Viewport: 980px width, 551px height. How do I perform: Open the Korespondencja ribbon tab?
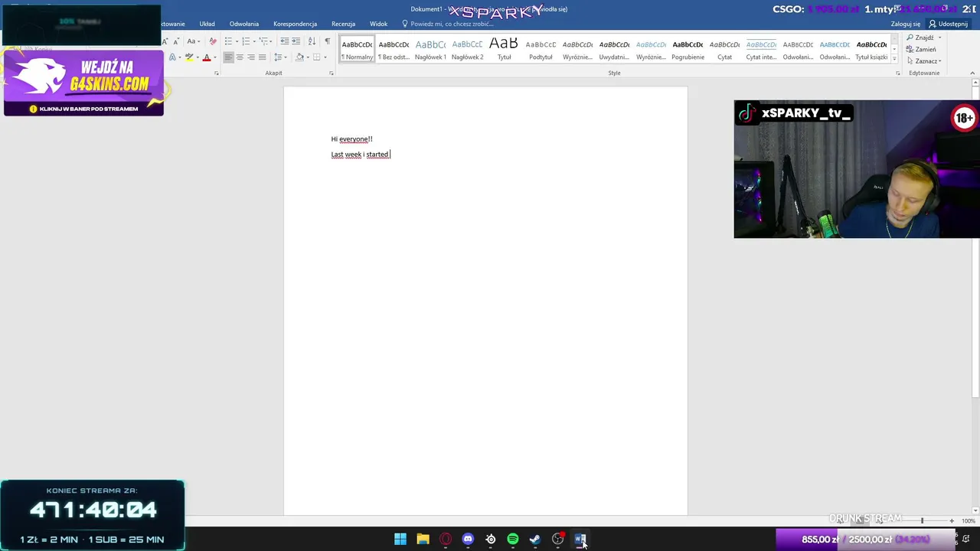click(x=295, y=24)
